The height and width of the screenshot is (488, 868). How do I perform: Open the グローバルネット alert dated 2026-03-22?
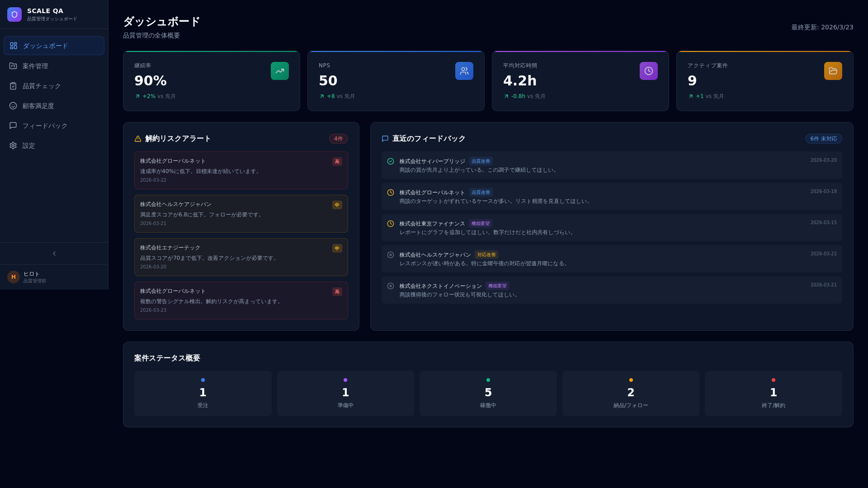pos(241,170)
